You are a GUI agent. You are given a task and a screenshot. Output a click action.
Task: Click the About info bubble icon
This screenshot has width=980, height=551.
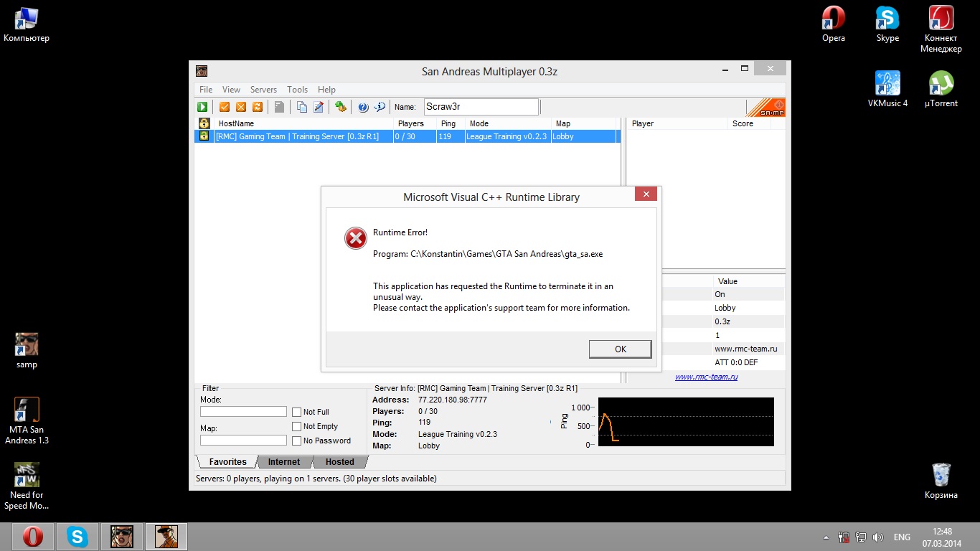click(380, 107)
